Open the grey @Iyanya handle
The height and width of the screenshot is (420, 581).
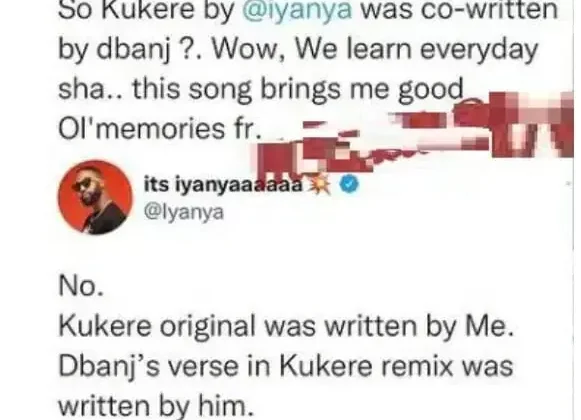click(x=184, y=213)
